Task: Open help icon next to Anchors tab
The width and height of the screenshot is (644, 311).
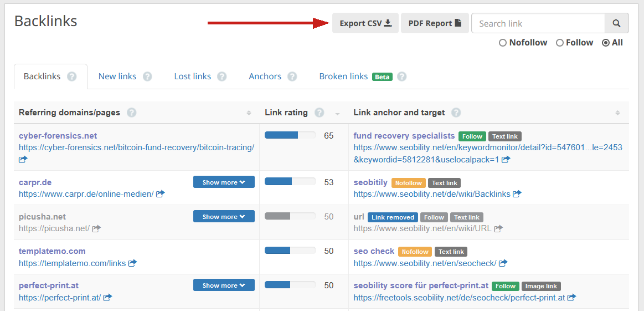Action: (292, 77)
